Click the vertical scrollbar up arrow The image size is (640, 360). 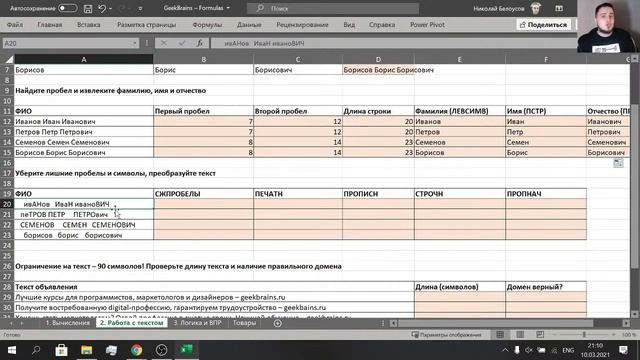coord(635,59)
